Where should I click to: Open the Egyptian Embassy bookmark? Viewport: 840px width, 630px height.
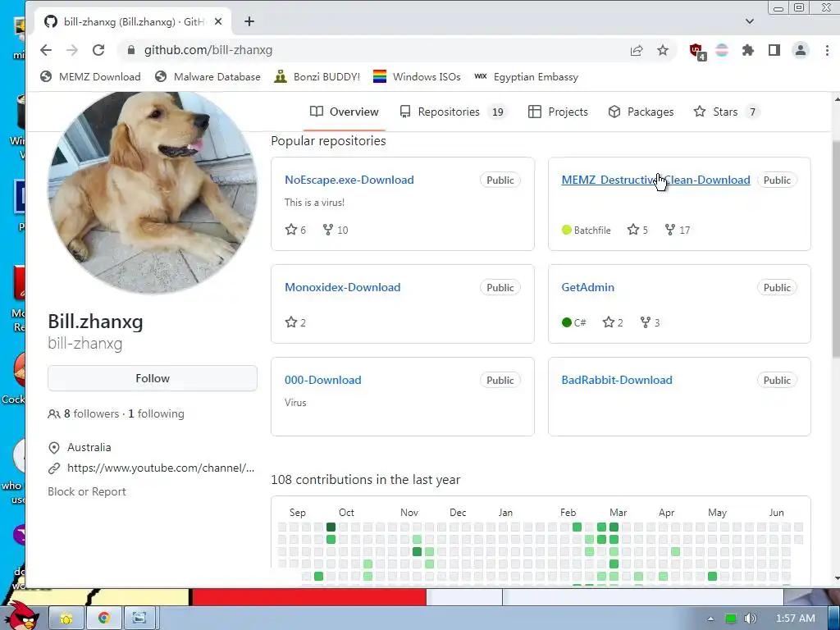[526, 76]
